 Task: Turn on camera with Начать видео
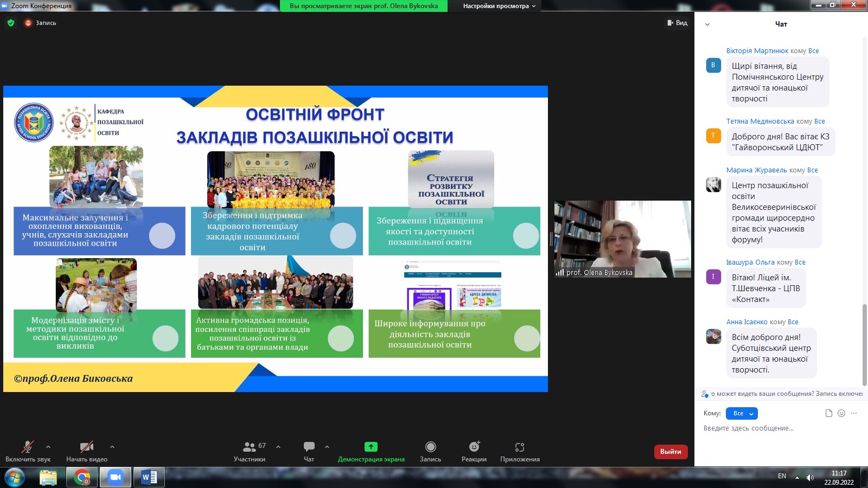87,447
